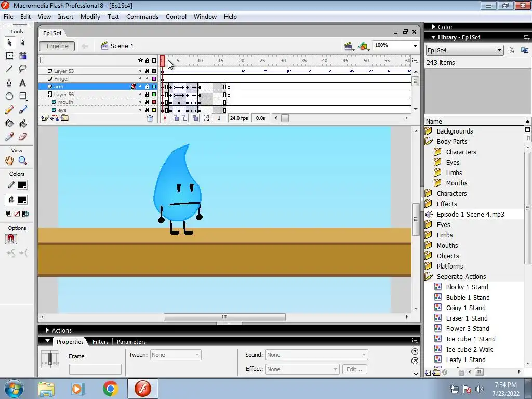This screenshot has height=399, width=532.
Task: Open the Sound dropdown
Action: pyautogui.click(x=316, y=355)
